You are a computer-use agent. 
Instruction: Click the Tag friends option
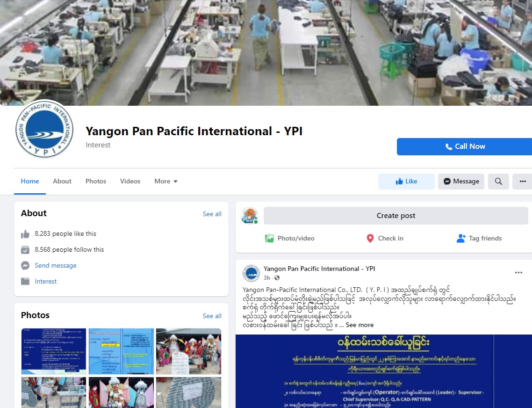click(x=479, y=239)
